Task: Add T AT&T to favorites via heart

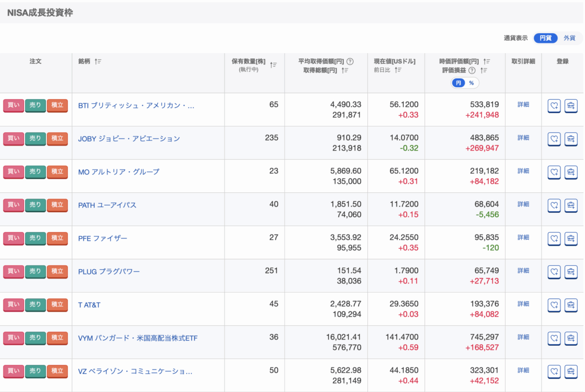Action: point(554,305)
